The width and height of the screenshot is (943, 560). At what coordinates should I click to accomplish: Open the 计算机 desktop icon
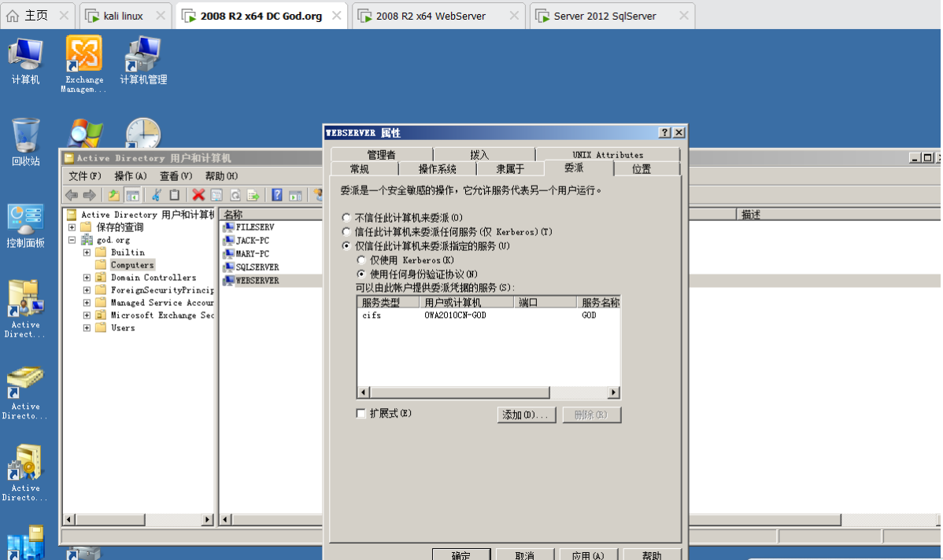pos(25,61)
